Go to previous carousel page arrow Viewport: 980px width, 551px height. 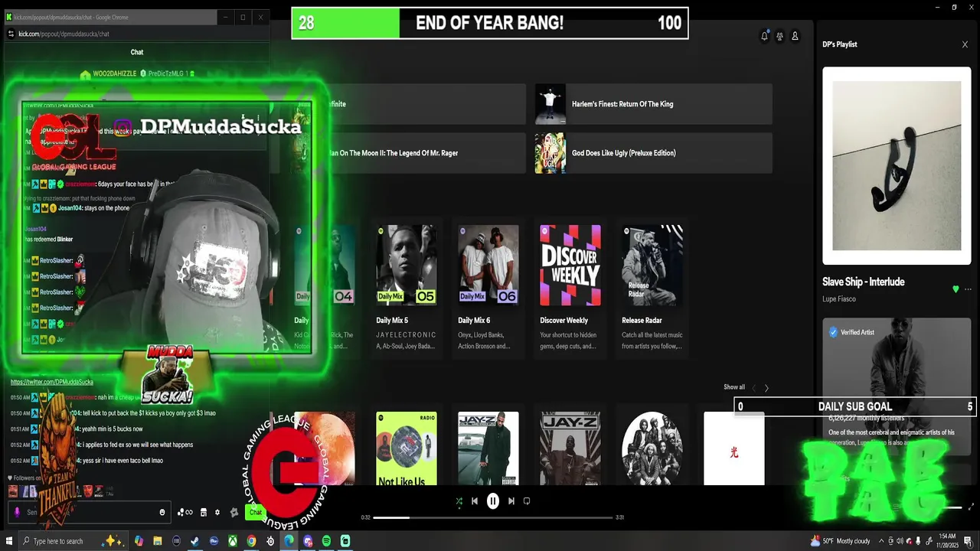tap(753, 388)
